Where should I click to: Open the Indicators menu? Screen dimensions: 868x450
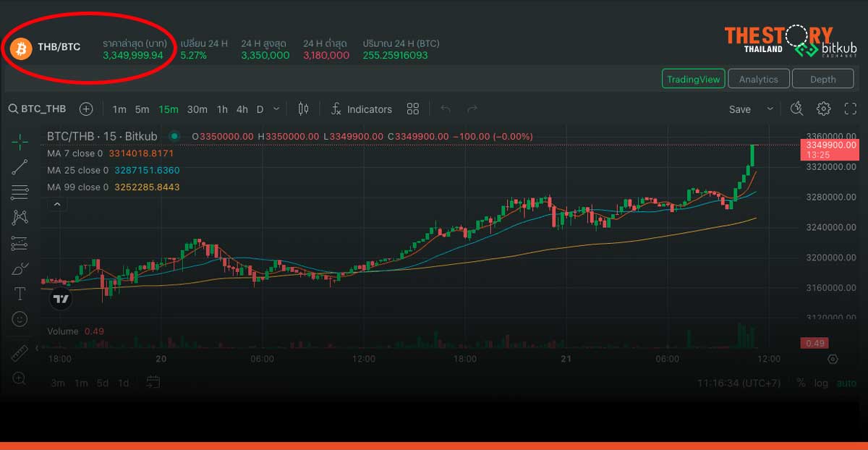tap(362, 109)
